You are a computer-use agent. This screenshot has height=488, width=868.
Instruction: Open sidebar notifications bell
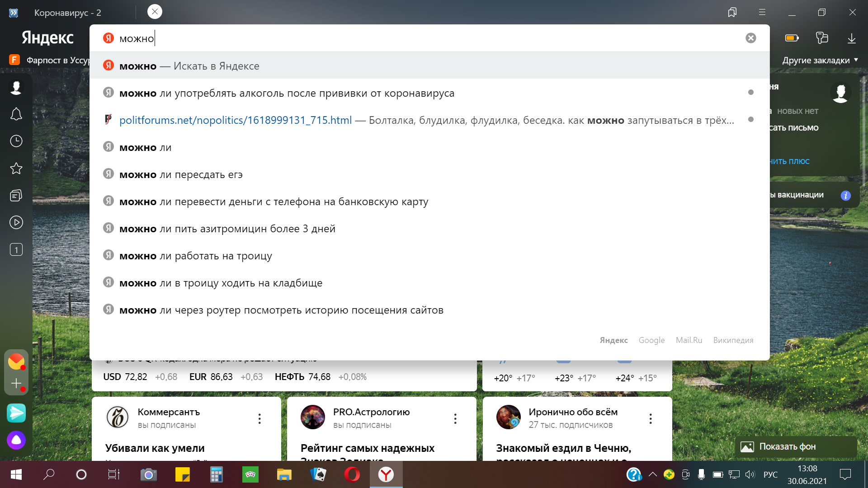[x=16, y=114]
